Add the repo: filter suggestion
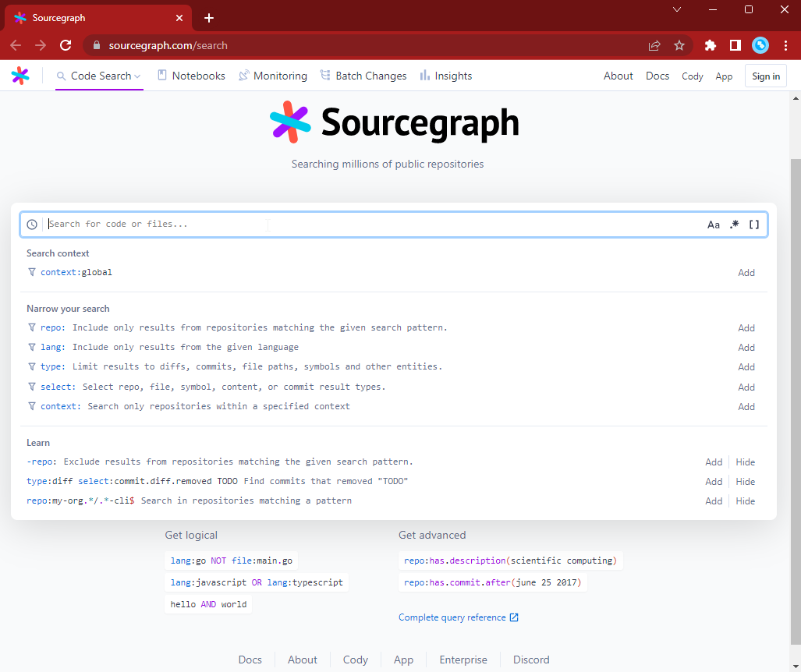801x672 pixels. point(746,328)
